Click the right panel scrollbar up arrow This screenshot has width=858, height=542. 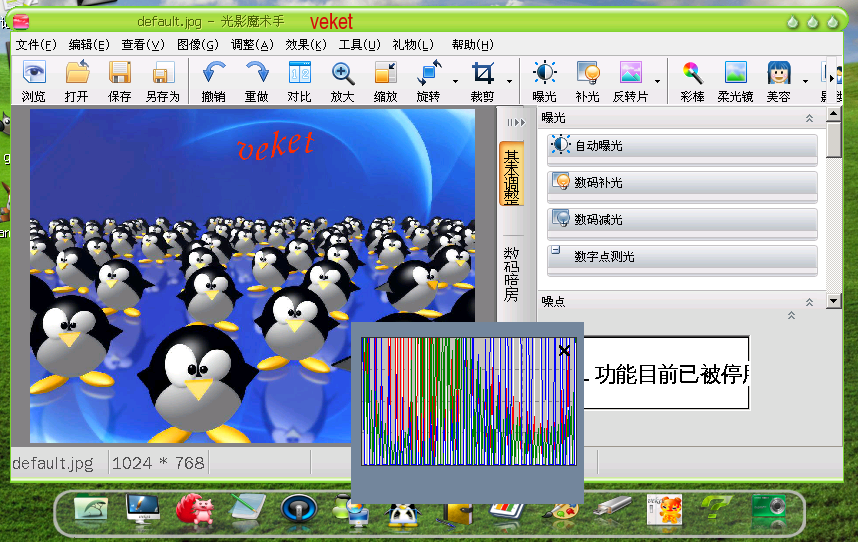(833, 114)
